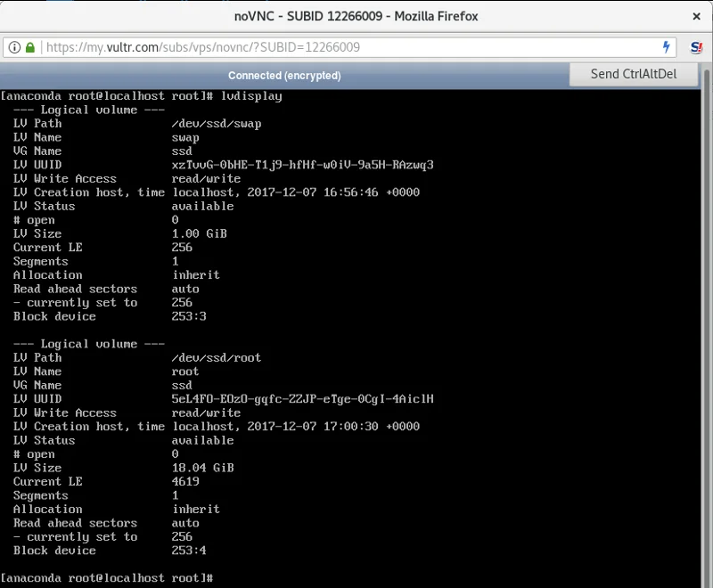This screenshot has width=713, height=588.
Task: Click the red S extension icon
Action: click(x=695, y=47)
